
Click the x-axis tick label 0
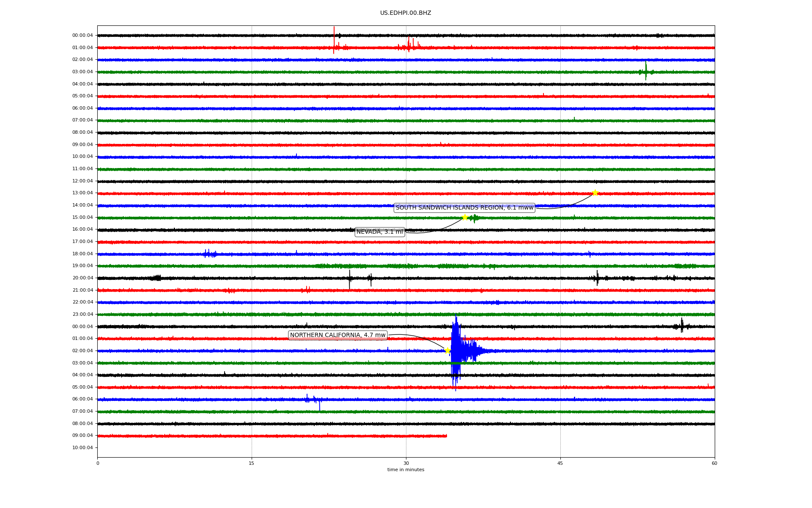point(98,463)
